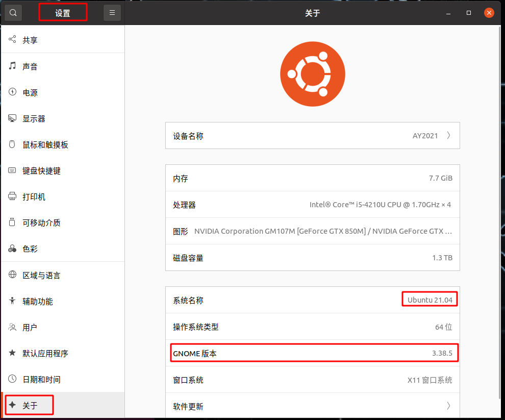Click the 设置 title in header bar
This screenshot has height=420, width=505.
point(62,13)
